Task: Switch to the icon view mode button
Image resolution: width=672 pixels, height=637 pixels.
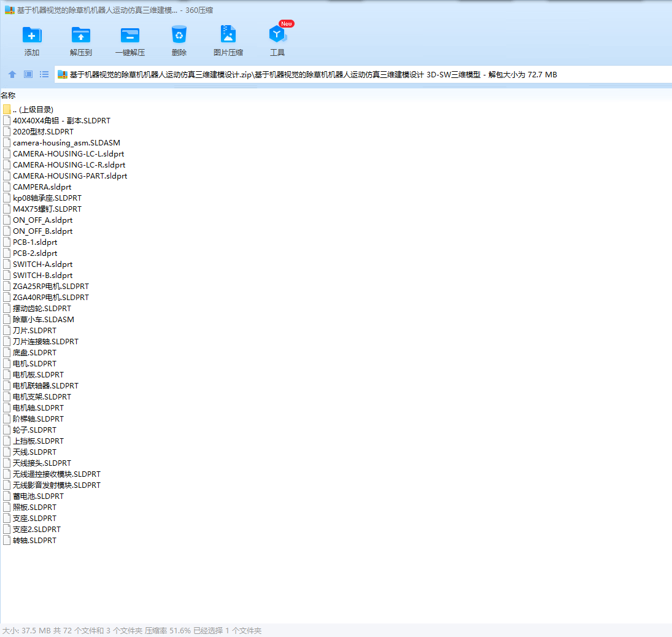Action: [28, 75]
